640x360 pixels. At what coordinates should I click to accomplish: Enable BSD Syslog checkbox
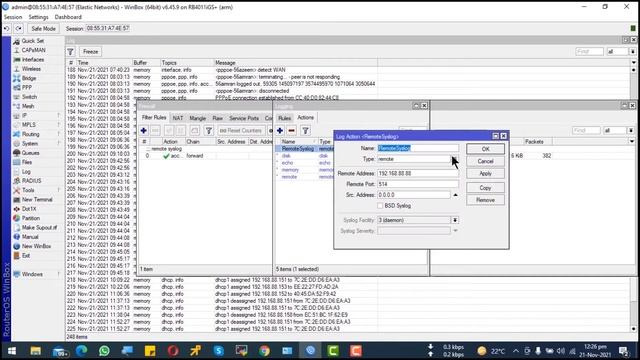tap(380, 206)
